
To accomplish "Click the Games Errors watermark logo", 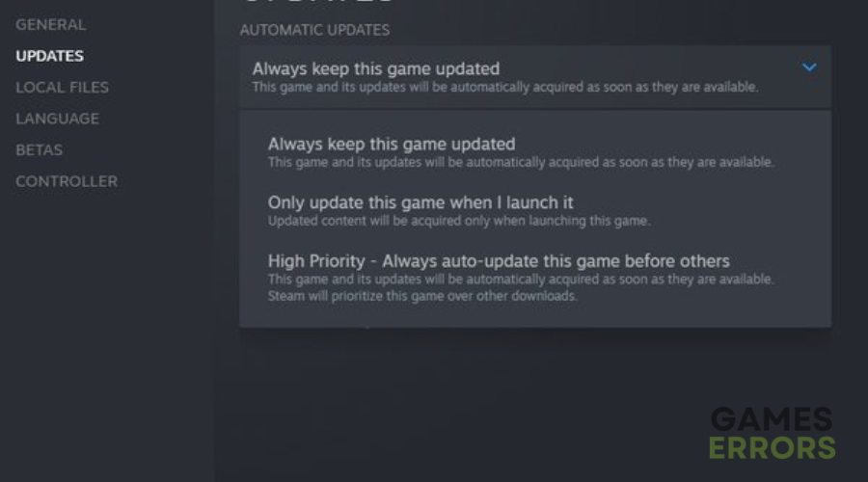I will [x=773, y=433].
